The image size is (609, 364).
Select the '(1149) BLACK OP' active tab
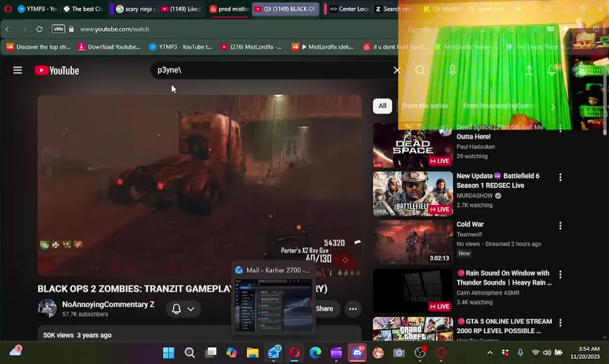(x=286, y=9)
